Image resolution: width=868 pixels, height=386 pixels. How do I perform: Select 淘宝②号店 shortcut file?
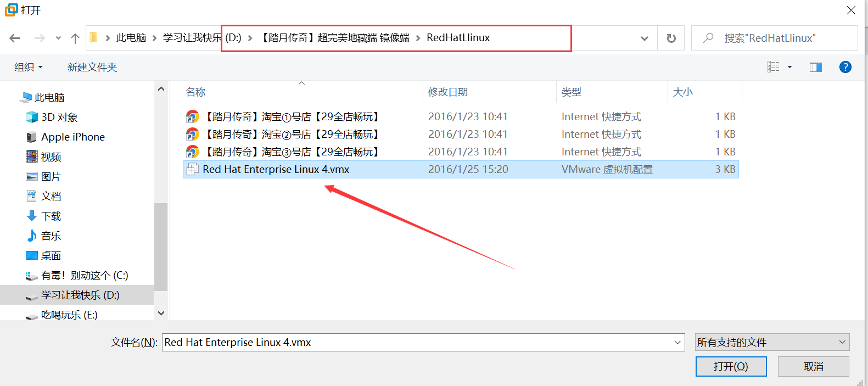point(461,134)
